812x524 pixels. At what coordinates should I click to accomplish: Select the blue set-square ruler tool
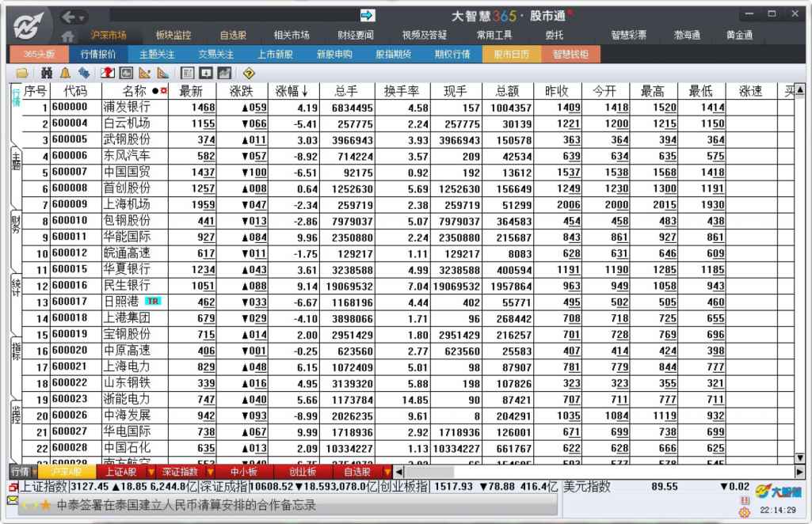(x=163, y=74)
